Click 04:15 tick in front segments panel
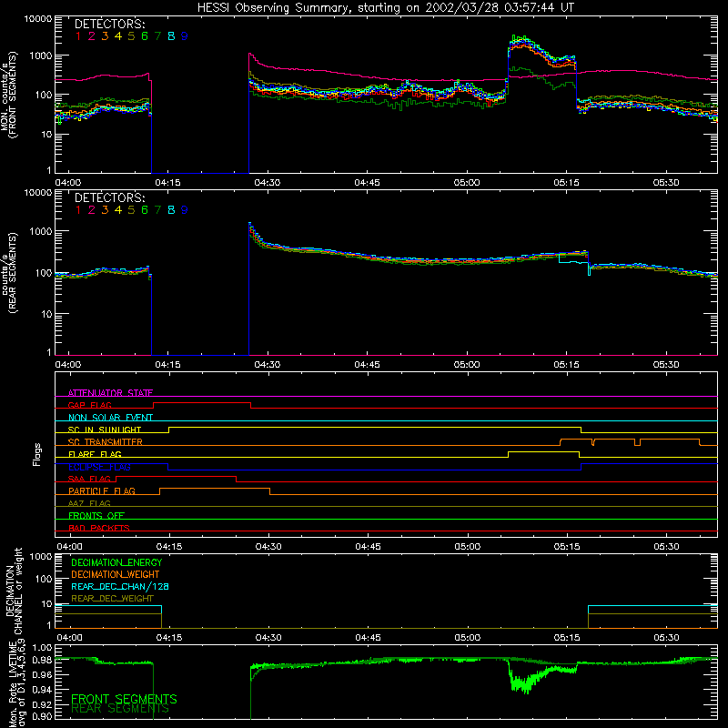Screen dimensions: 728x728 [167, 183]
